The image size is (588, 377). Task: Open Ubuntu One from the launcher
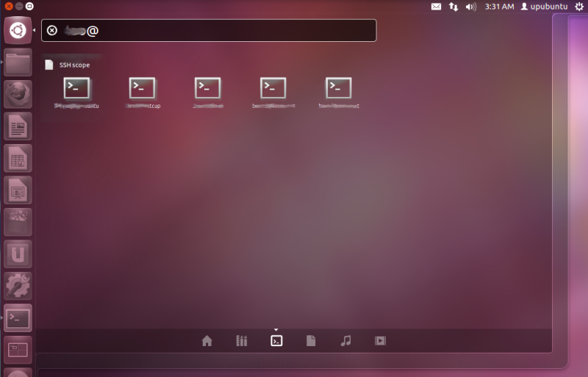click(18, 254)
